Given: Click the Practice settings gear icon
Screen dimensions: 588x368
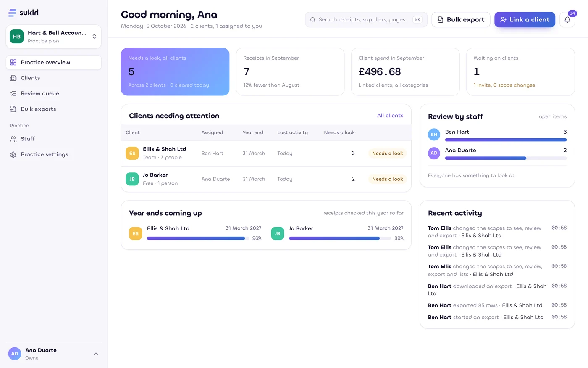Looking at the screenshot, I should coord(13,154).
